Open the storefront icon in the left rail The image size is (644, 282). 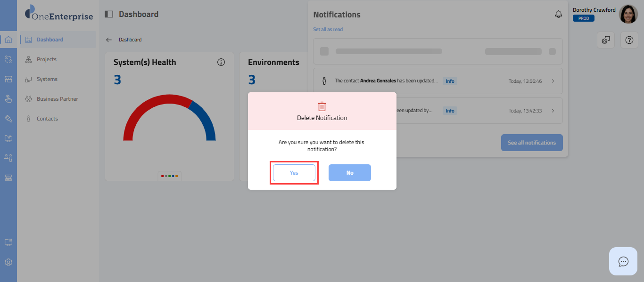pyautogui.click(x=8, y=79)
